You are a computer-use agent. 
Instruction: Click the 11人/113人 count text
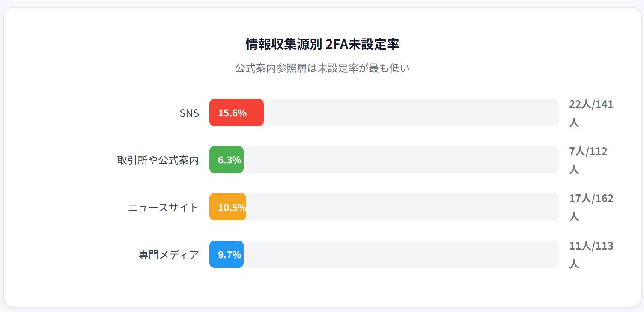[590, 255]
